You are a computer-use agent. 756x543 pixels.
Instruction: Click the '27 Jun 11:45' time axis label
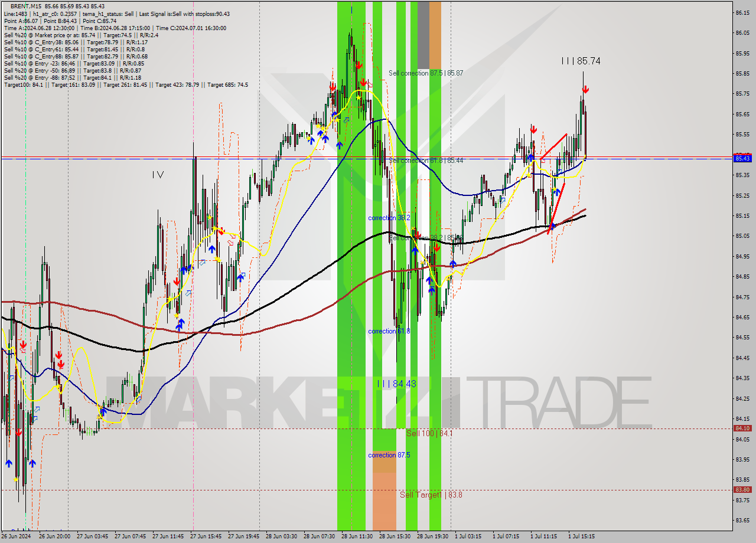(168, 537)
